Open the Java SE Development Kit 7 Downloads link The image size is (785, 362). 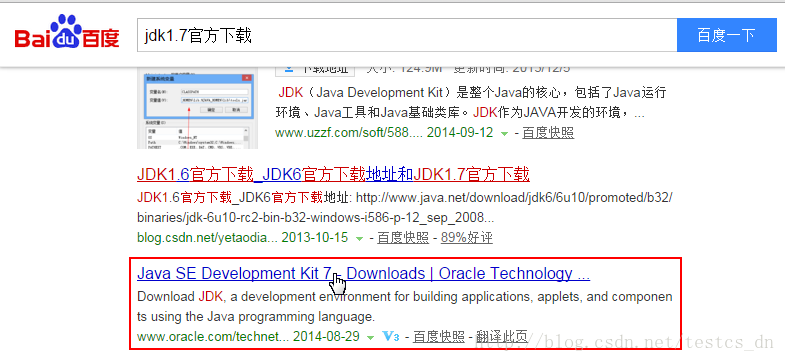[363, 273]
